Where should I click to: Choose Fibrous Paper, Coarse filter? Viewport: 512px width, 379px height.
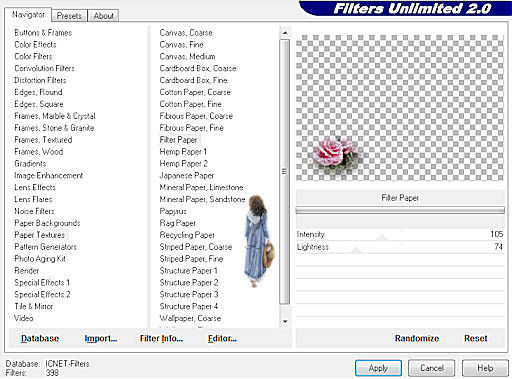(196, 116)
